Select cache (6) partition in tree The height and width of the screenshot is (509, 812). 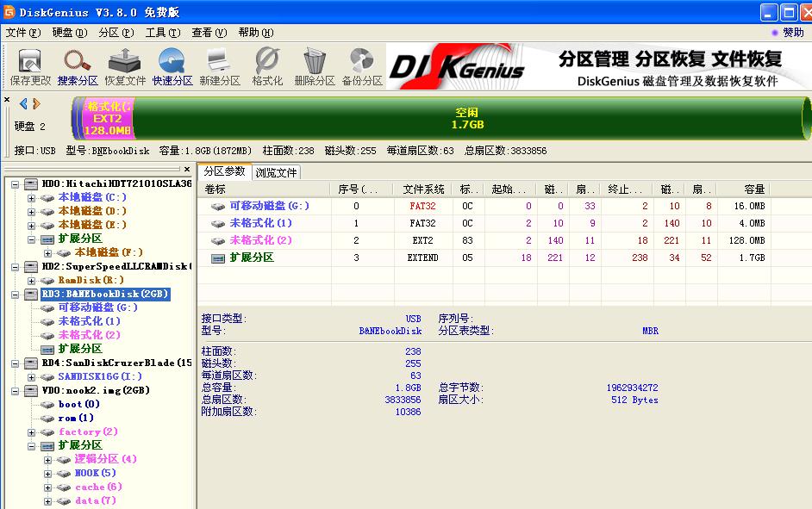98,487
